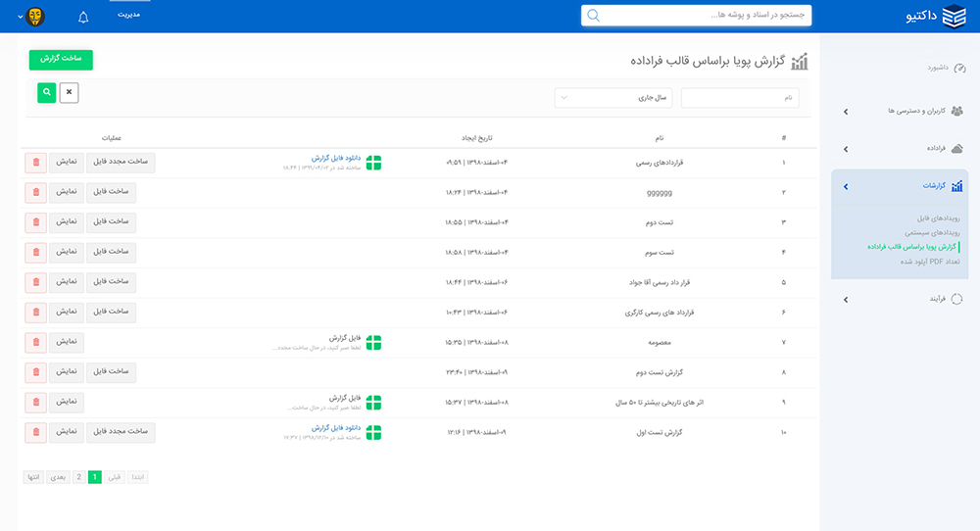Screen dimensions: 980x531
Task: Delete the row گزارش تست دوم
Action: click(36, 372)
